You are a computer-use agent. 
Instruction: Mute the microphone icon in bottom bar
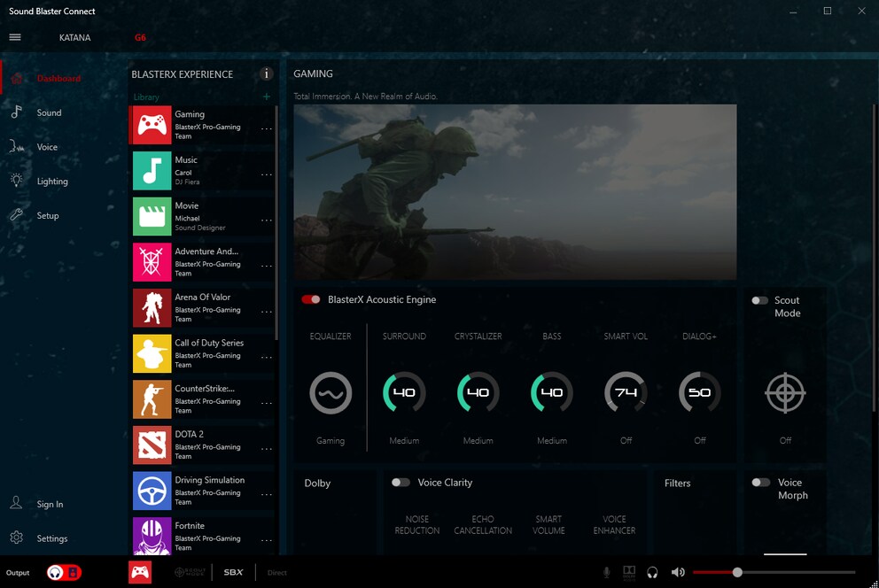tap(607, 572)
